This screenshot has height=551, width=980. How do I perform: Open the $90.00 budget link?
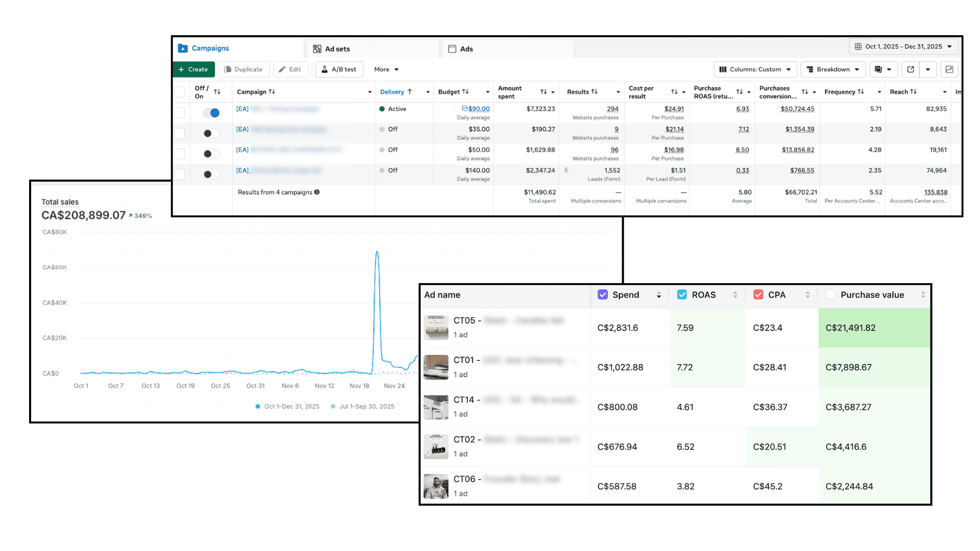(479, 109)
